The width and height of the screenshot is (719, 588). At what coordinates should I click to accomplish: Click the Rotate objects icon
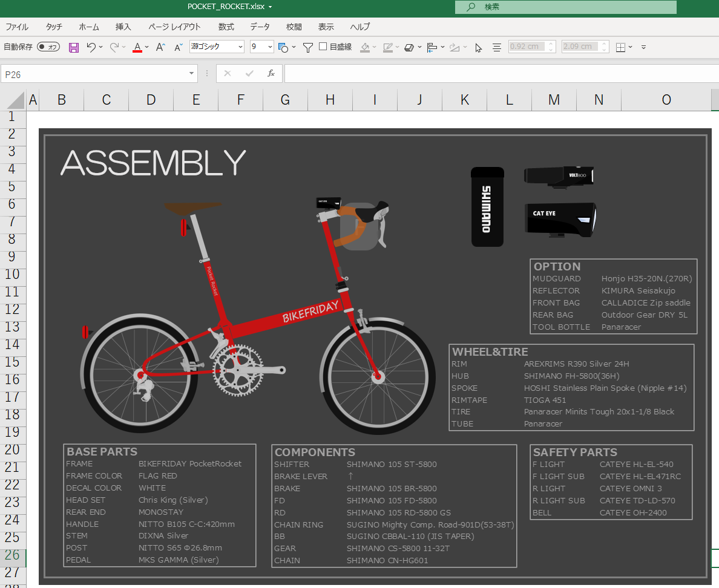(455, 47)
